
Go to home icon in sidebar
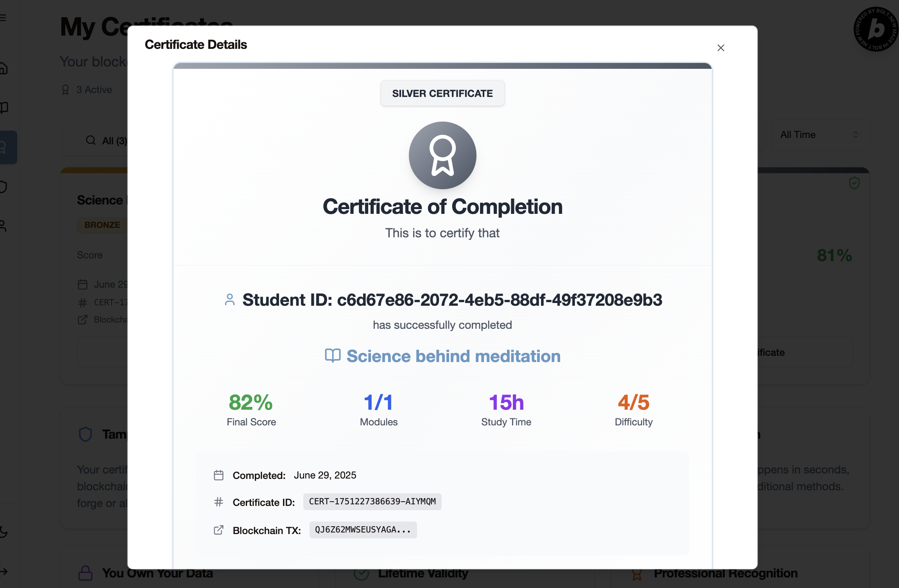click(3, 68)
